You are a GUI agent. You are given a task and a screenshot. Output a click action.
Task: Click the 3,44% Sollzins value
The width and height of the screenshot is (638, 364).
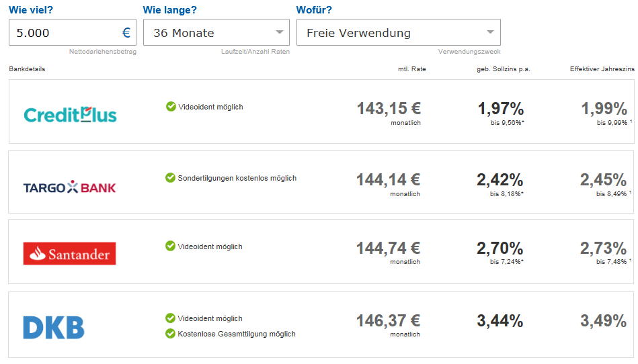pos(500,320)
